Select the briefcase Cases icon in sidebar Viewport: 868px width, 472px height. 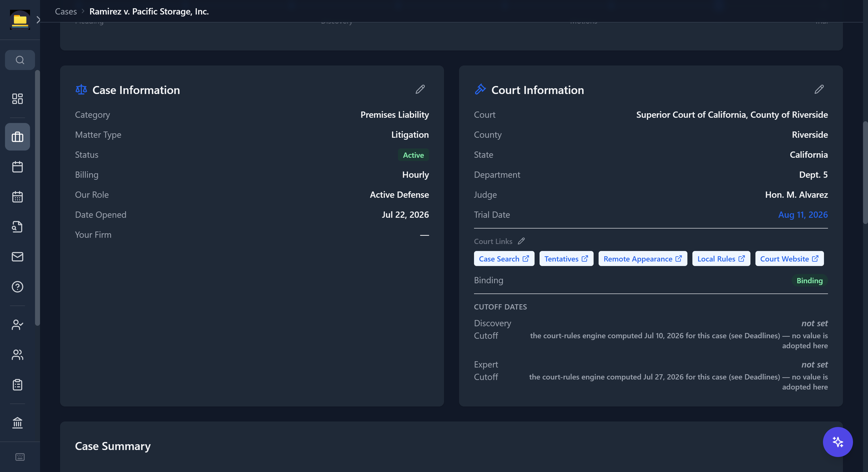click(18, 137)
